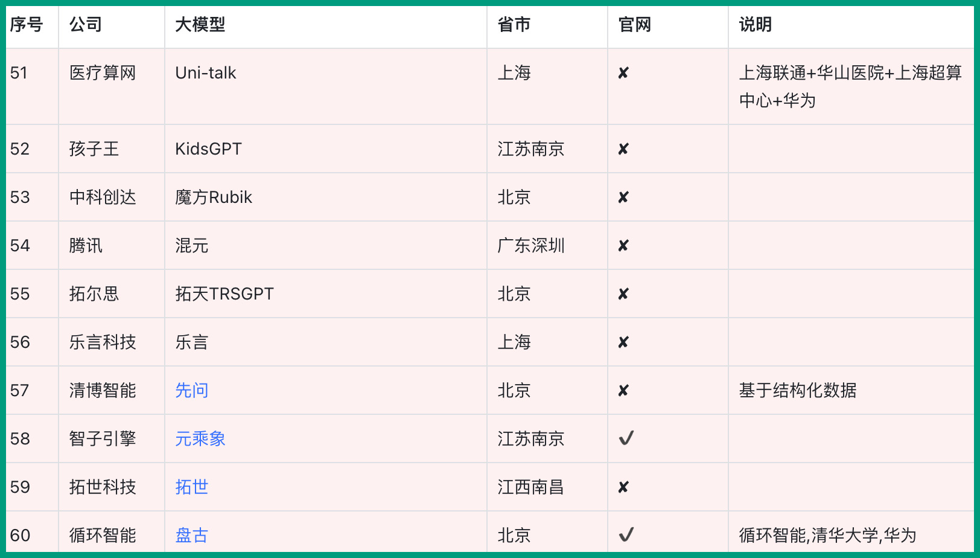Click the check mark in the 智子引擎 row

pos(626,438)
